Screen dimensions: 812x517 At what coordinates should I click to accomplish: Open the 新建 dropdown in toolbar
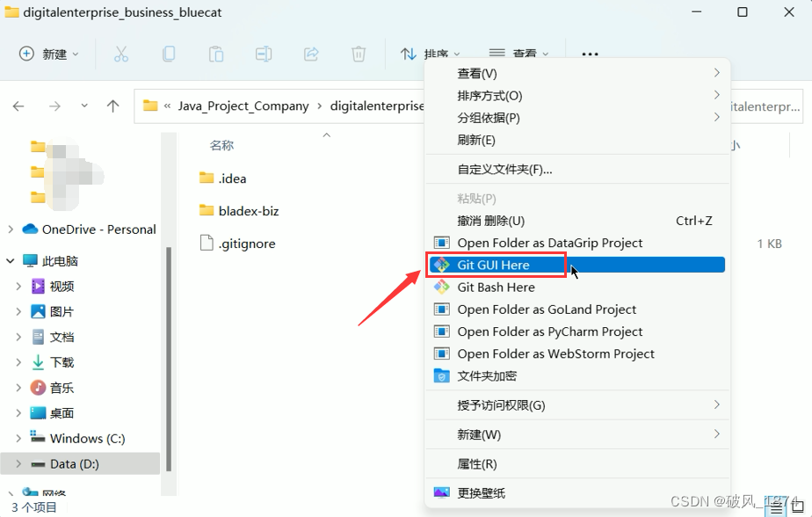pos(48,54)
